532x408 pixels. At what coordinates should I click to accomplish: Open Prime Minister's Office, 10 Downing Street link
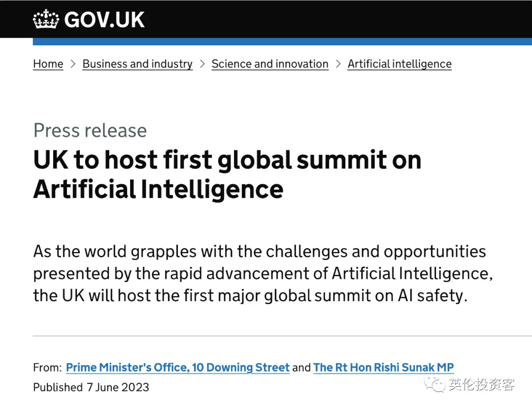tap(178, 368)
